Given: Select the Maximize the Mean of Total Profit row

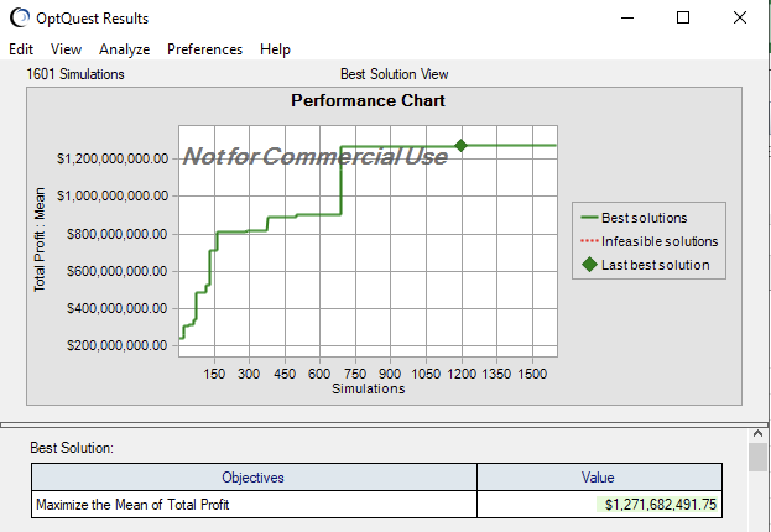Looking at the screenshot, I should click(132, 505).
